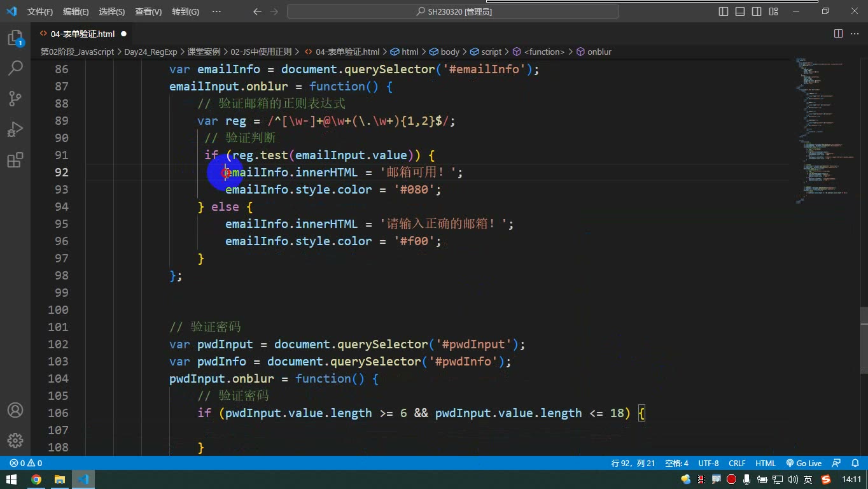Click the 行 92, 列 21 cursor position
Image resolution: width=868 pixels, height=489 pixels.
[x=633, y=464]
